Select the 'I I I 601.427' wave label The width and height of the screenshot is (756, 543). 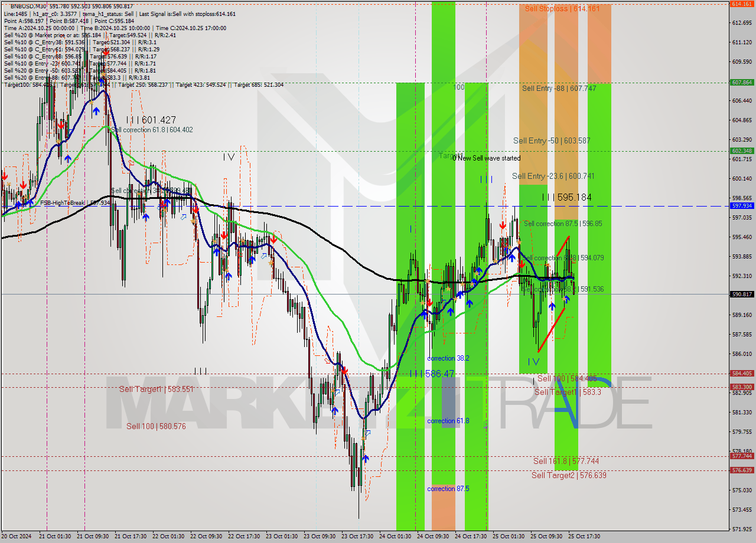pos(151,120)
